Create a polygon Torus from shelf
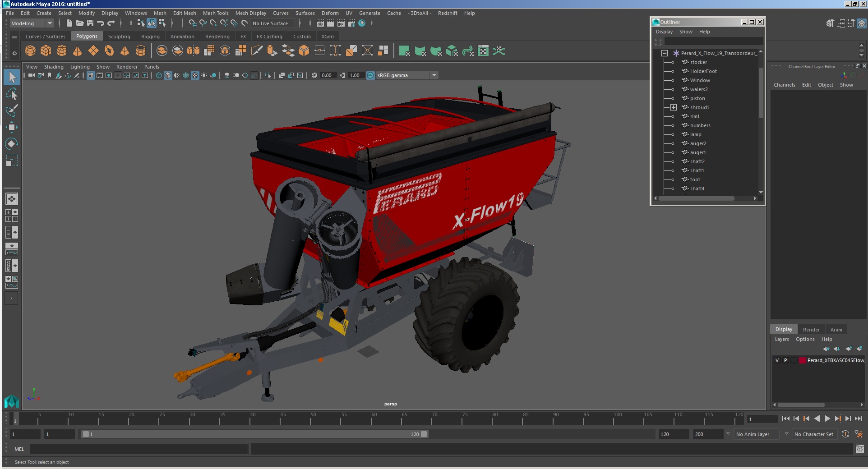 pos(109,51)
